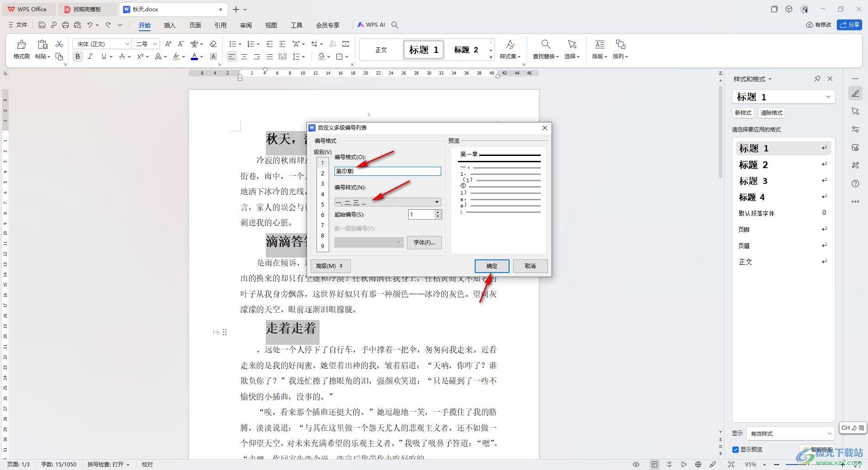Switch to the 引用 ribbon tab

(x=220, y=25)
